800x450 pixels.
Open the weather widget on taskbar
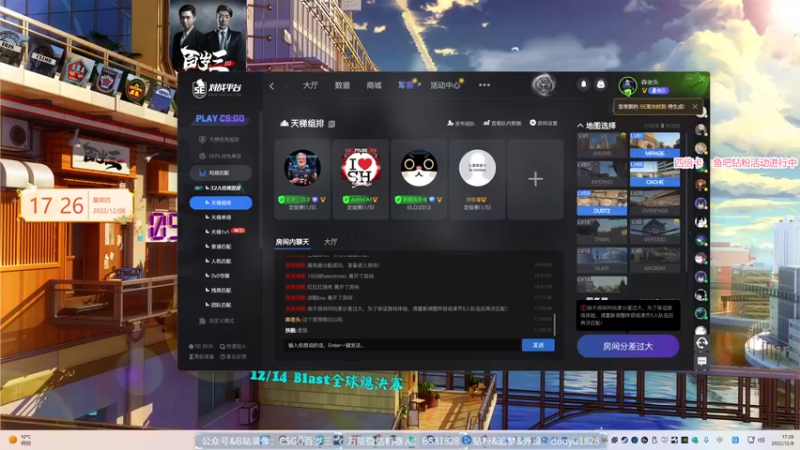20,440
